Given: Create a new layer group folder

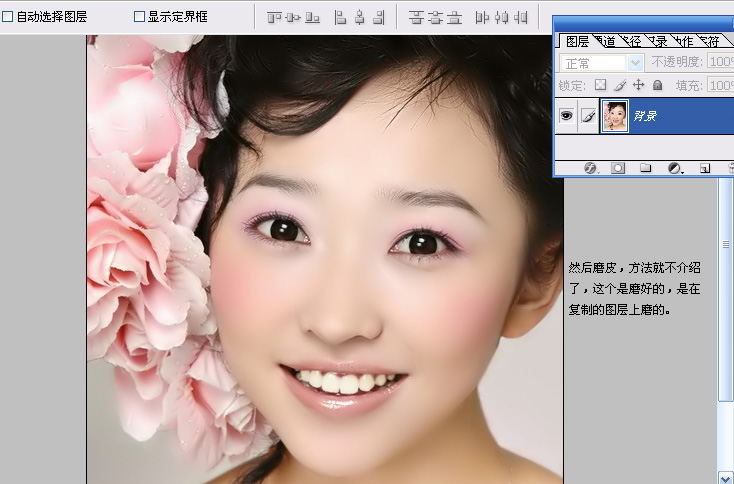Looking at the screenshot, I should click(x=646, y=168).
